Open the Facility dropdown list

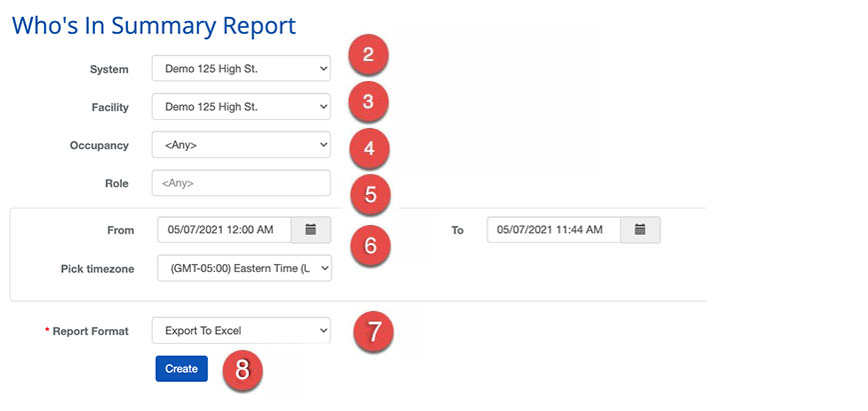241,106
